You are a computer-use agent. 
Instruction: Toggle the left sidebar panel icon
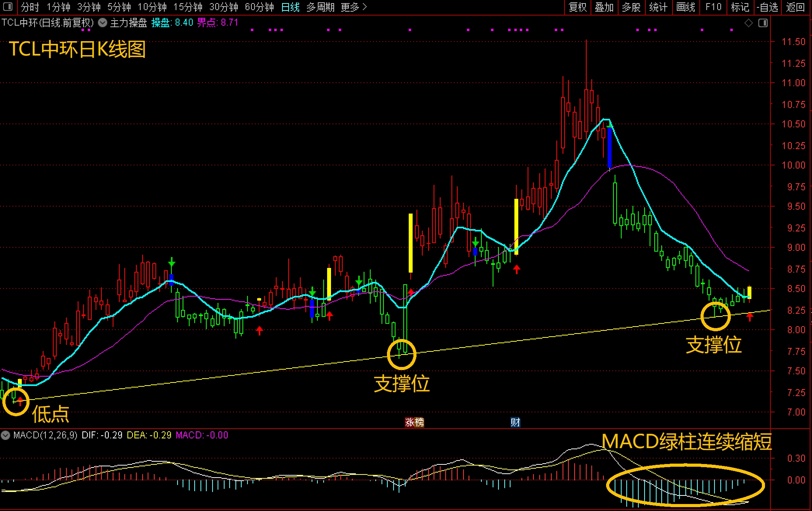click(8, 7)
